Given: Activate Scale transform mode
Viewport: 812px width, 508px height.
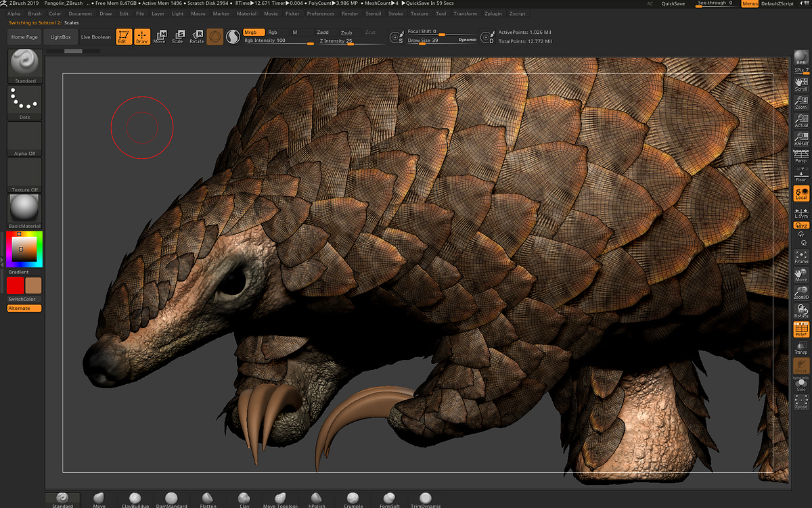Looking at the screenshot, I should pos(177,37).
